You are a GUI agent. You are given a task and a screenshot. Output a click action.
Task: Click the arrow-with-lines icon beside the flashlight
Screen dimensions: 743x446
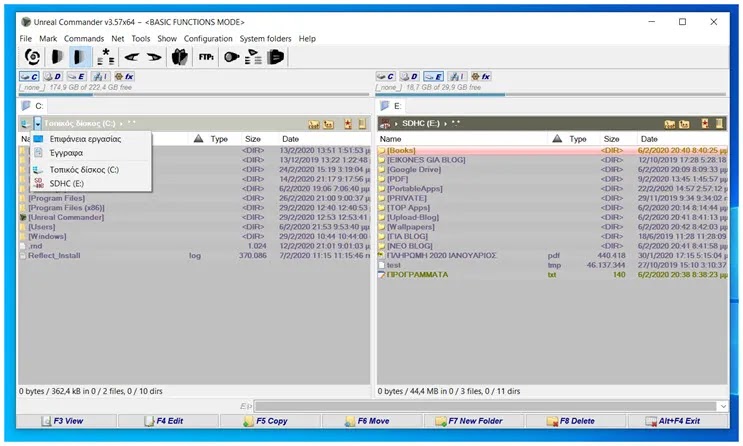[x=254, y=57]
